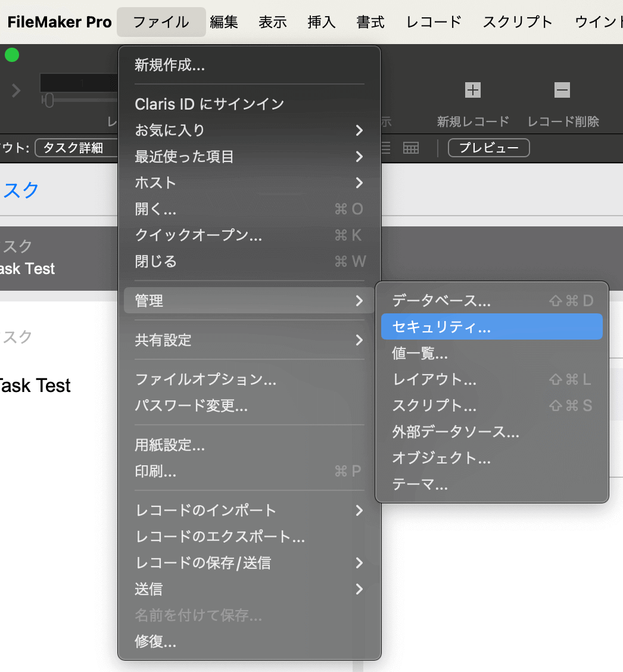Click the Delete Record minus icon

(562, 90)
